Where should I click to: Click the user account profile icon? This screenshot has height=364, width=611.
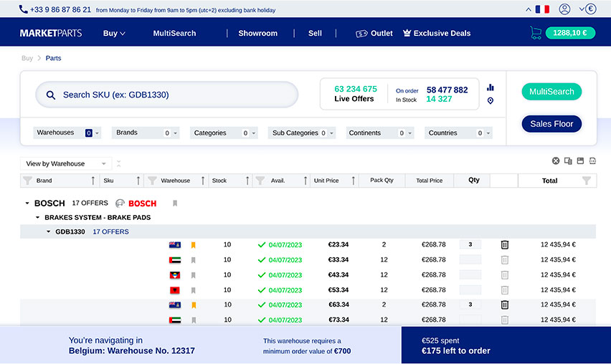pyautogui.click(x=564, y=9)
